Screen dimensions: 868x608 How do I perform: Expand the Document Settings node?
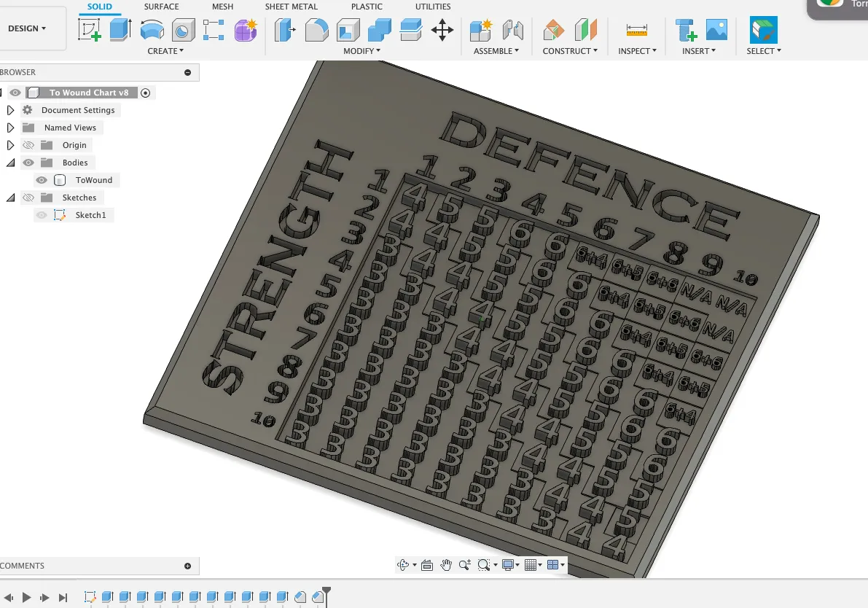tap(10, 110)
